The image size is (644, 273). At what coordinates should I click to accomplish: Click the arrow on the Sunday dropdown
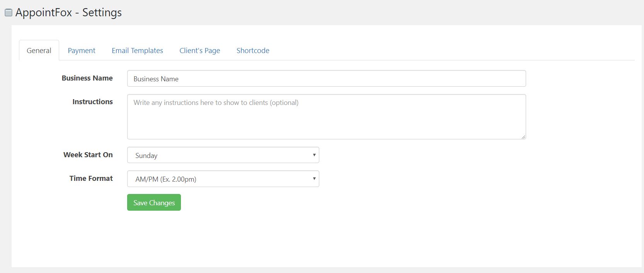(314, 155)
